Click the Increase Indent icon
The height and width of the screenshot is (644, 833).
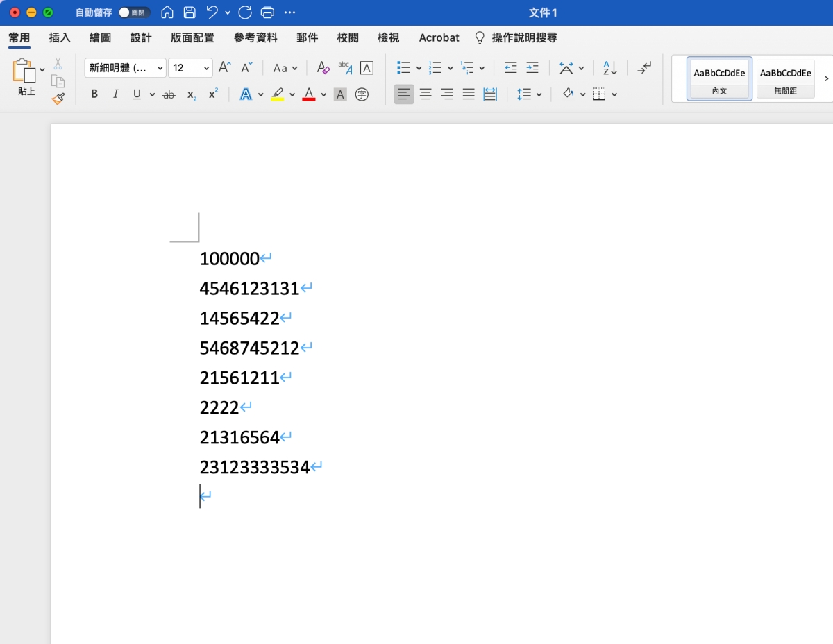tap(532, 68)
